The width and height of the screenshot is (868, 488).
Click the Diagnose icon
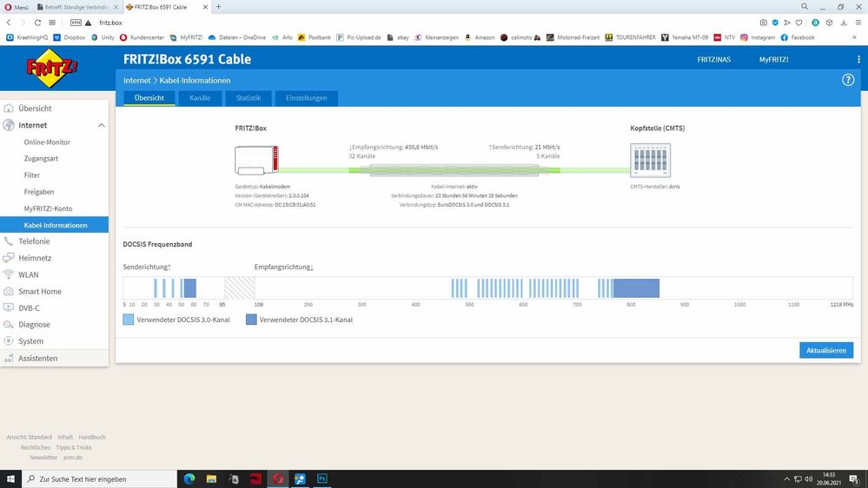tap(9, 324)
